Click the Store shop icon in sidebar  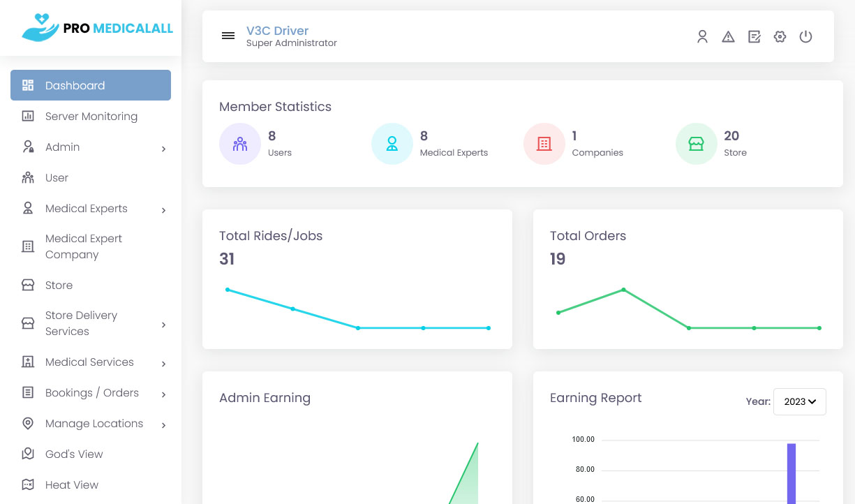pyautogui.click(x=28, y=285)
